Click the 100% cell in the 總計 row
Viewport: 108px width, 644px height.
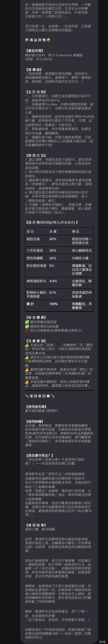tap(53, 304)
